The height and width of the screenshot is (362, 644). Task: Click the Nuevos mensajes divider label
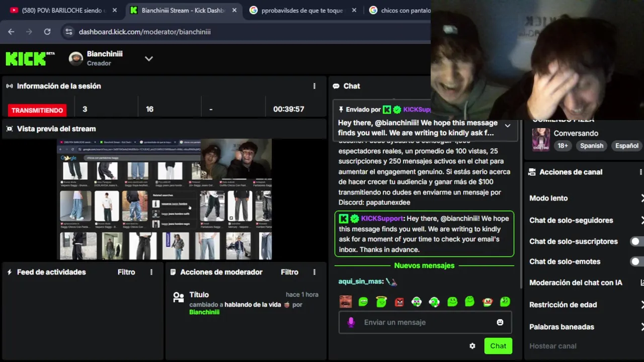424,265
